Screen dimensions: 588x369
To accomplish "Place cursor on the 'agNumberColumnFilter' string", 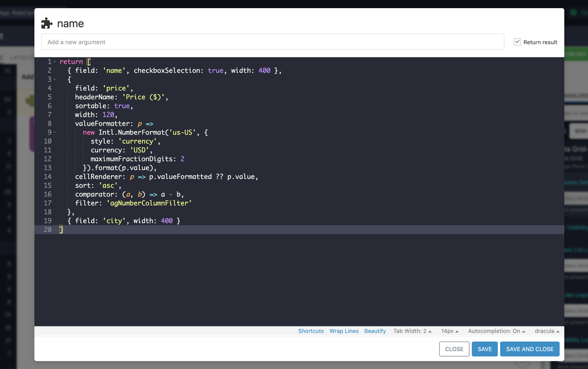I will 149,203.
